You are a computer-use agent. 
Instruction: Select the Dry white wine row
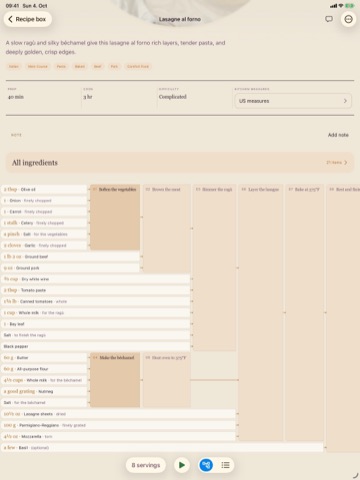point(96,279)
